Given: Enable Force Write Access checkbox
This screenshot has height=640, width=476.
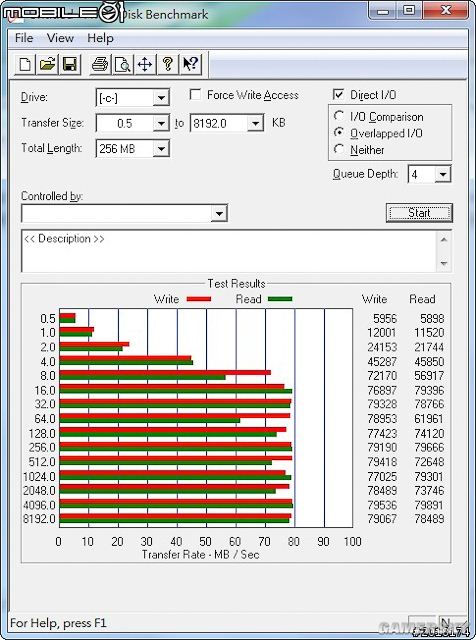Looking at the screenshot, I should (x=196, y=95).
